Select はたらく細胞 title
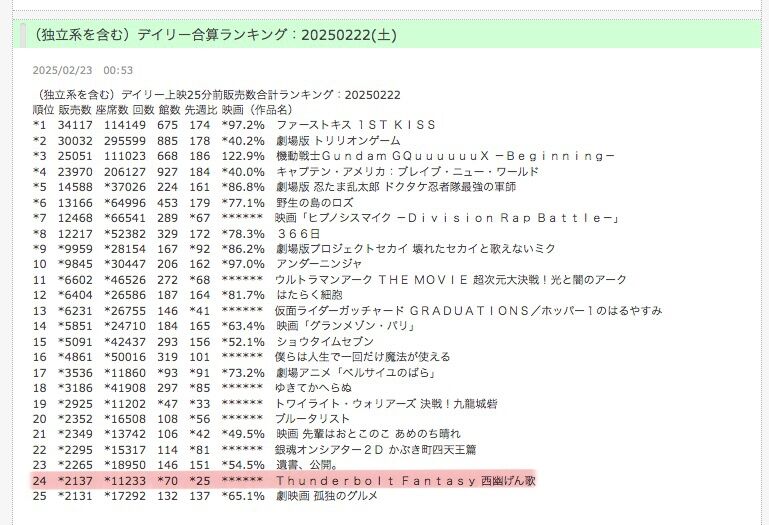This screenshot has height=525, width=769. pyautogui.click(x=309, y=295)
